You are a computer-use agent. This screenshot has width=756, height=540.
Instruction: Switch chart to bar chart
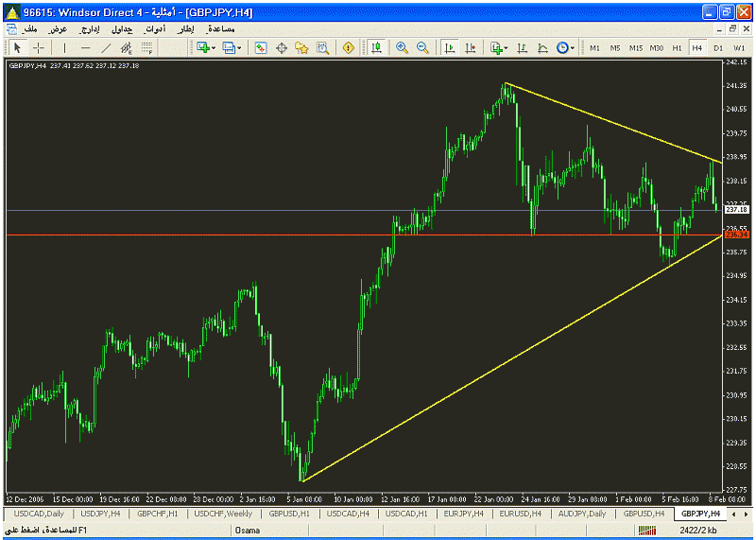(x=522, y=48)
